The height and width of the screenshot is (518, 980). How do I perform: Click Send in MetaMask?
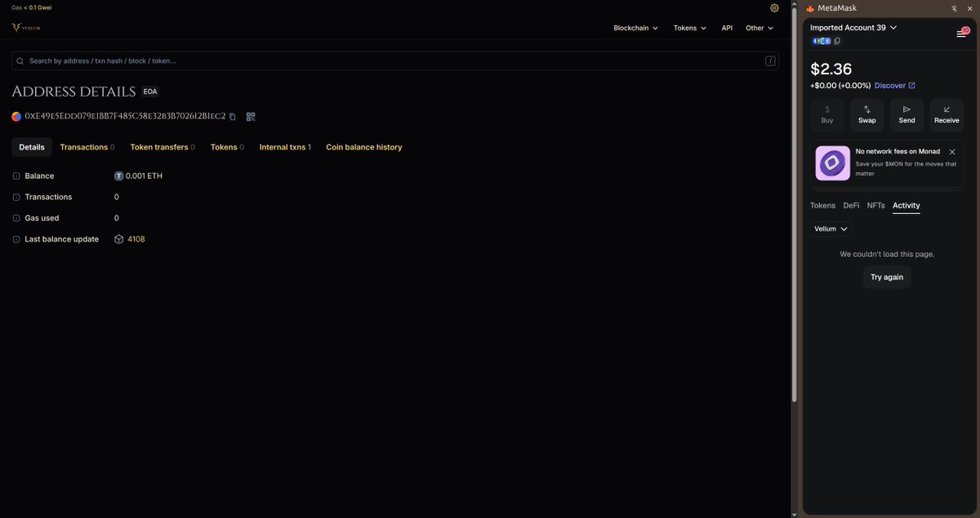(906, 115)
